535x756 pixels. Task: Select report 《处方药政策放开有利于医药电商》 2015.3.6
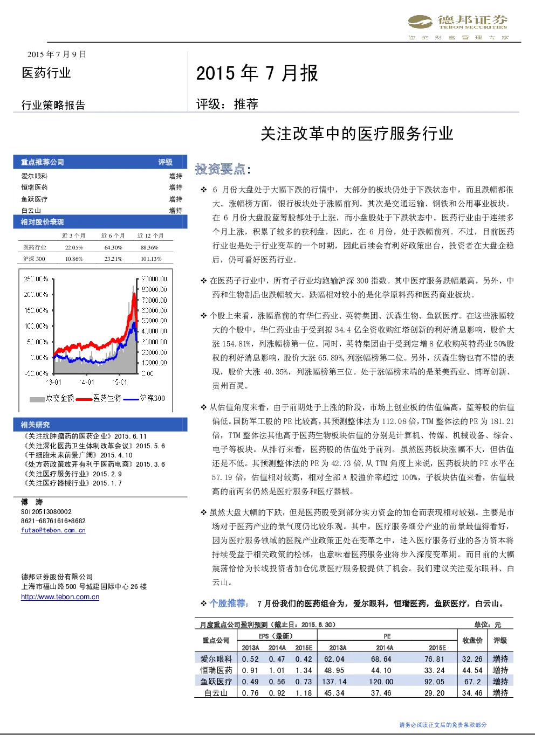[93, 464]
